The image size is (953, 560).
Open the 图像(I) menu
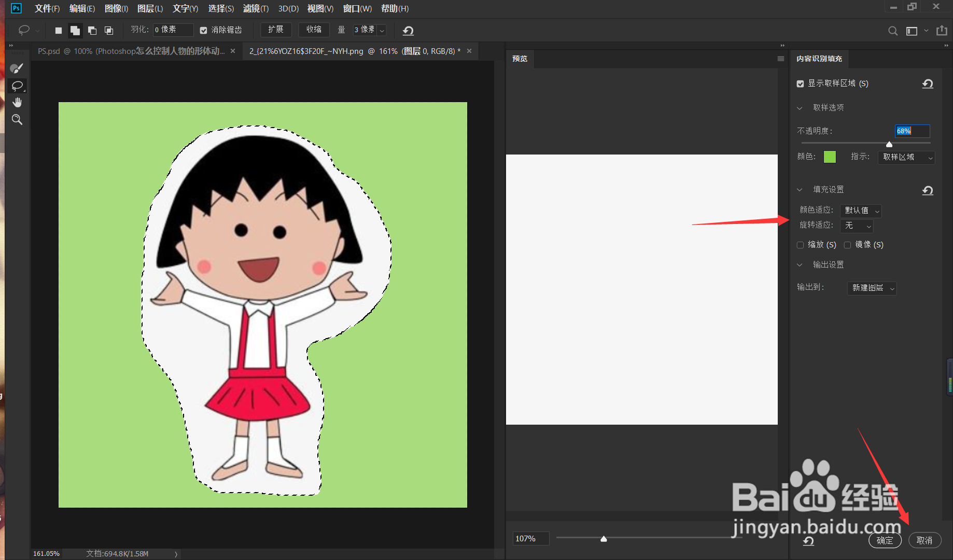pyautogui.click(x=116, y=9)
